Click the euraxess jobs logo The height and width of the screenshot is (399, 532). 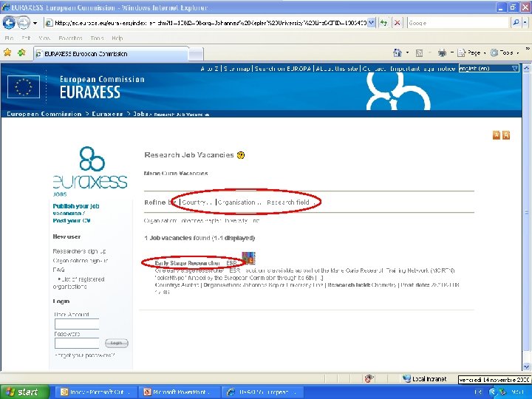90,171
